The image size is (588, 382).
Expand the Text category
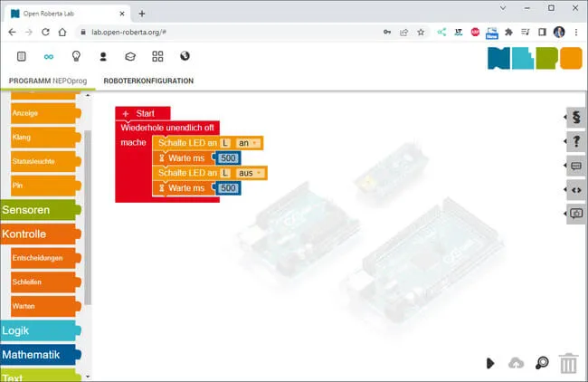pos(40,376)
